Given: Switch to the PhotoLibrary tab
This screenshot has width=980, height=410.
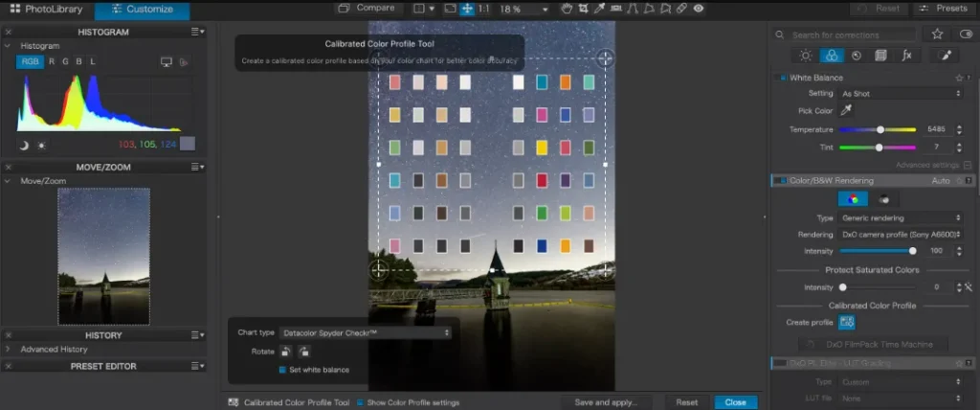Looking at the screenshot, I should pos(47,9).
